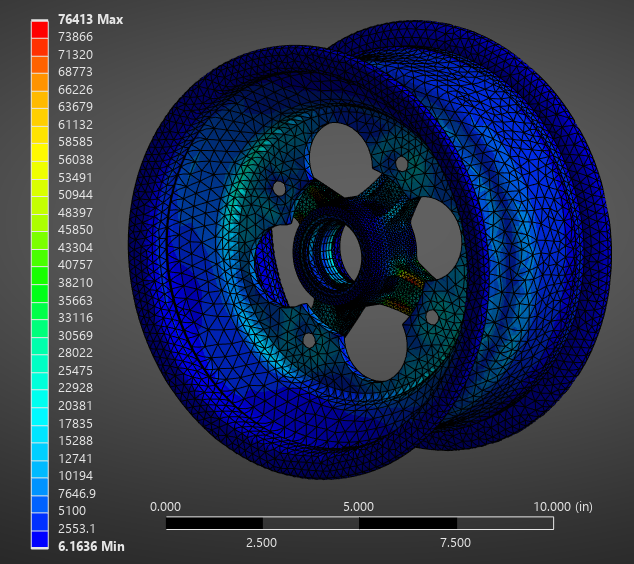634x564 pixels.
Task: Click the '17835' legend value
Action: pos(75,423)
